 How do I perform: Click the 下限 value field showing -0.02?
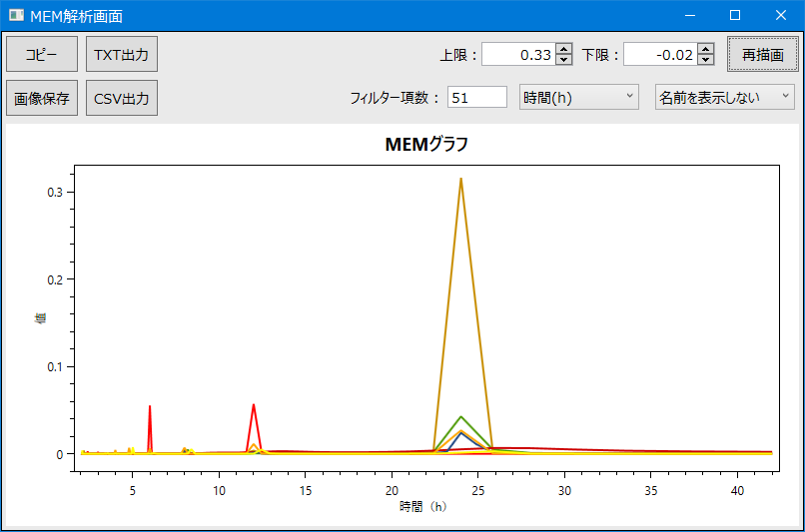coord(660,54)
